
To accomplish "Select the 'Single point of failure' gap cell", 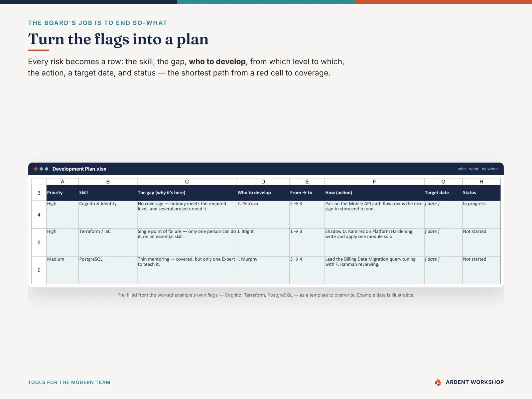I will (187, 242).
